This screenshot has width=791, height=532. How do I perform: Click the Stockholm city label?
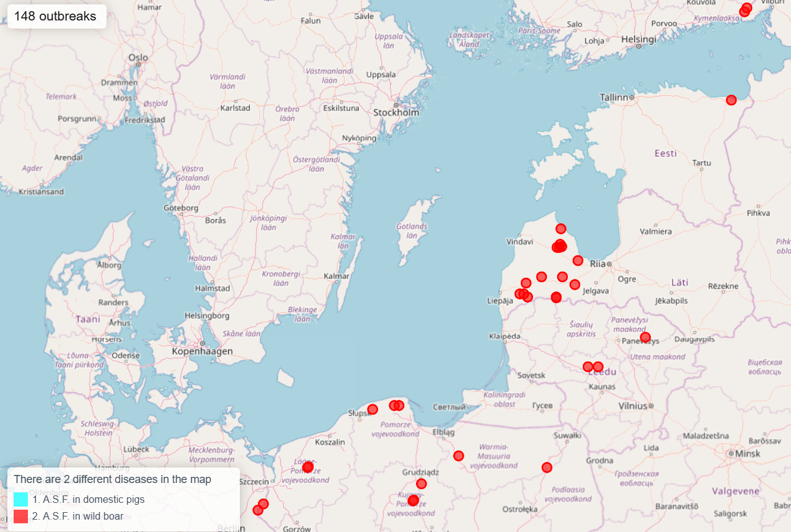coord(396,113)
